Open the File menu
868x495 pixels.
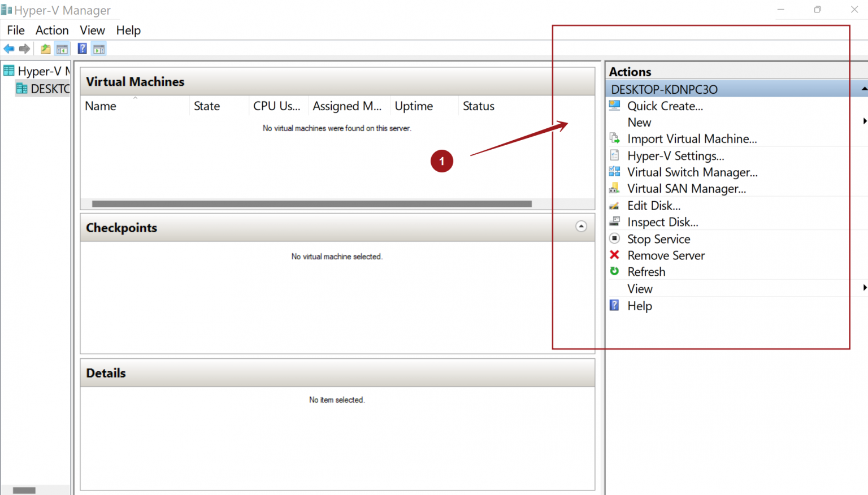coord(15,30)
